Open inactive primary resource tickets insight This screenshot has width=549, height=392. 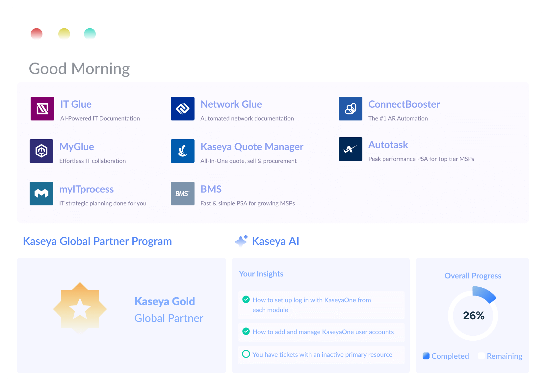[x=321, y=355]
